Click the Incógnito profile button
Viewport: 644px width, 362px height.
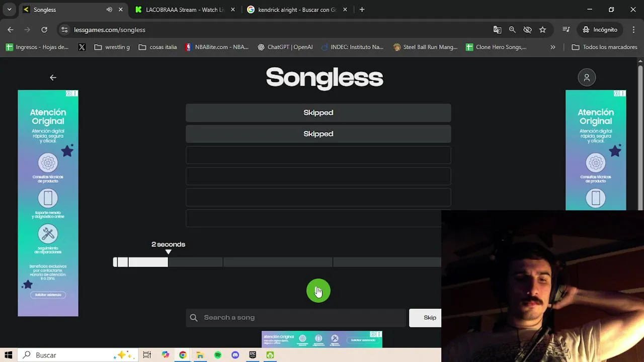coord(600,30)
